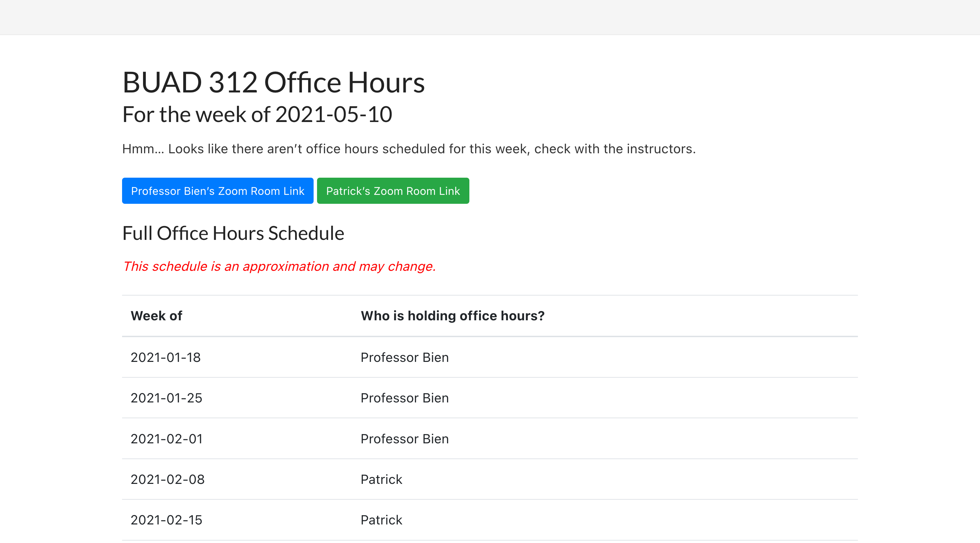Click Patrick's Zoom Room Link button

[393, 190]
